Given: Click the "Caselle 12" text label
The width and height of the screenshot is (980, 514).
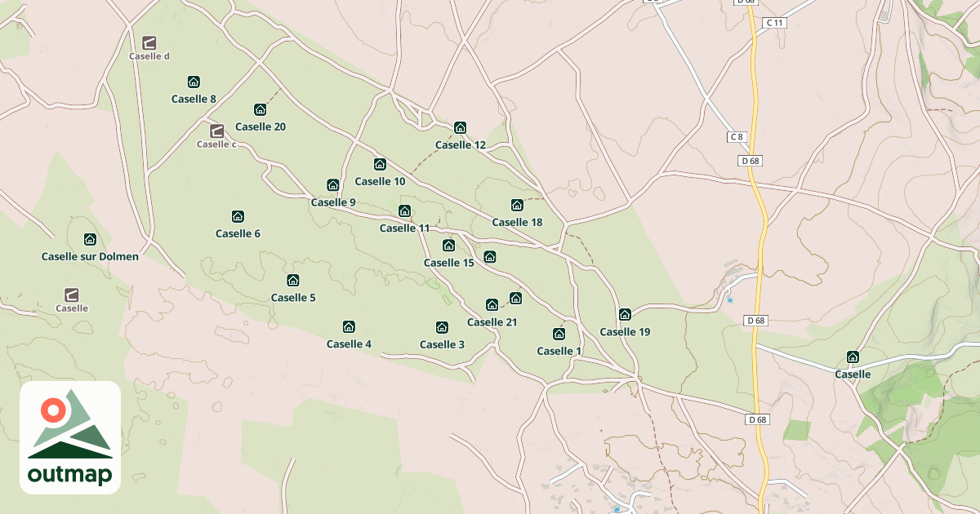Looking at the screenshot, I should click(x=461, y=145).
